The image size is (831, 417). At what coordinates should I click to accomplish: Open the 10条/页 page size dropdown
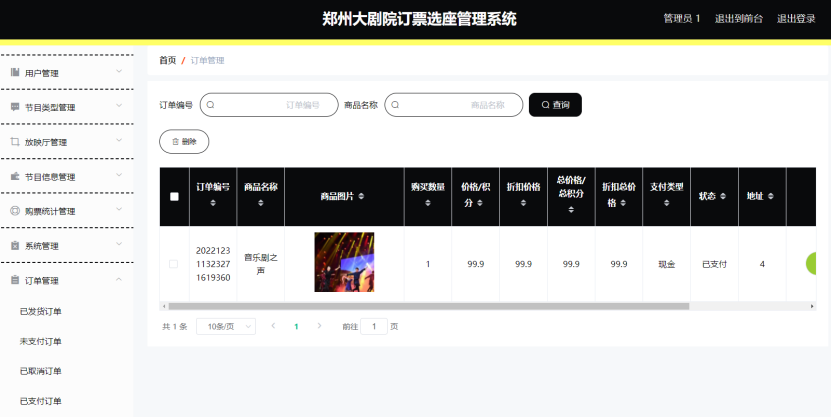226,326
